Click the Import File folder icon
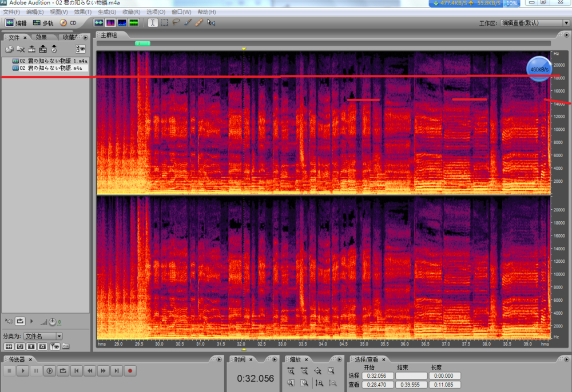This screenshot has height=392, width=572. (10, 49)
